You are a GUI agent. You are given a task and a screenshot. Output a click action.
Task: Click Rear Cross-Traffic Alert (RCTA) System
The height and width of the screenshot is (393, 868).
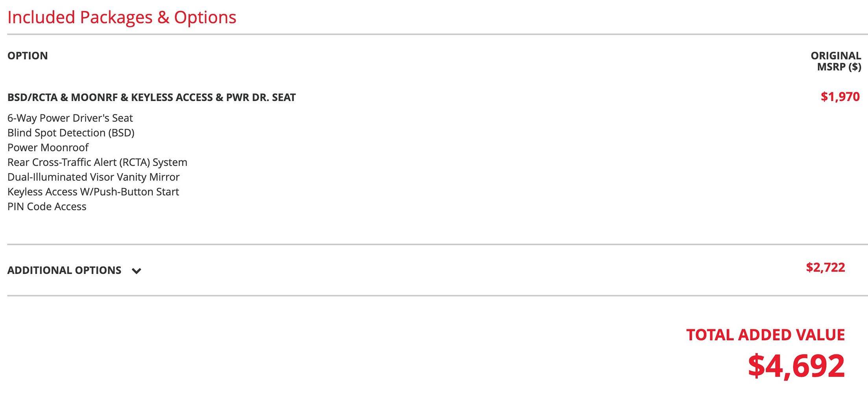click(97, 162)
